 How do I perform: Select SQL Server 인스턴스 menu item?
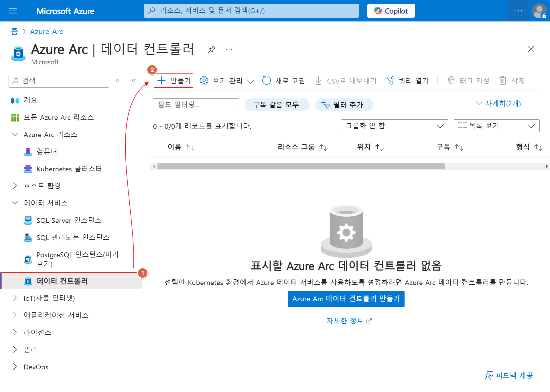(69, 220)
